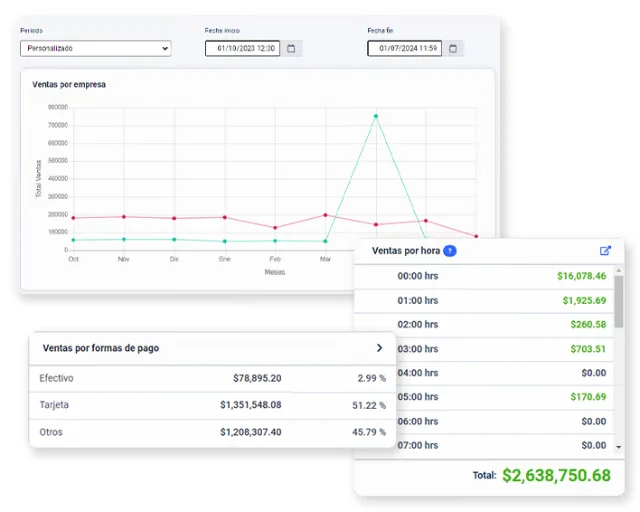Click the total $2,638,750.68 value
The width and height of the screenshot is (640, 512).
pos(556,475)
